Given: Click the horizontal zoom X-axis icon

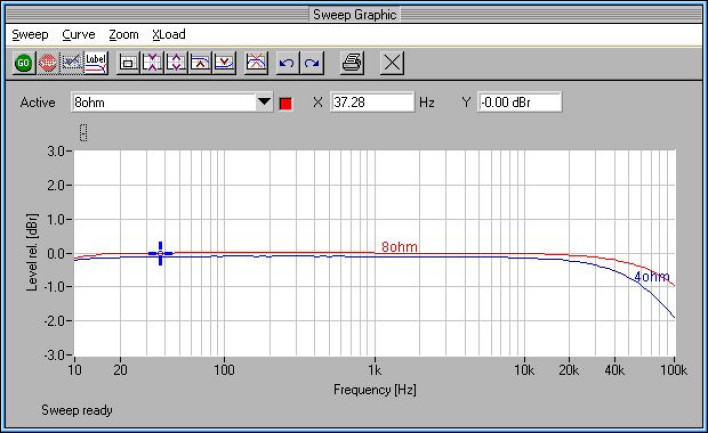Looking at the screenshot, I should pos(152,63).
